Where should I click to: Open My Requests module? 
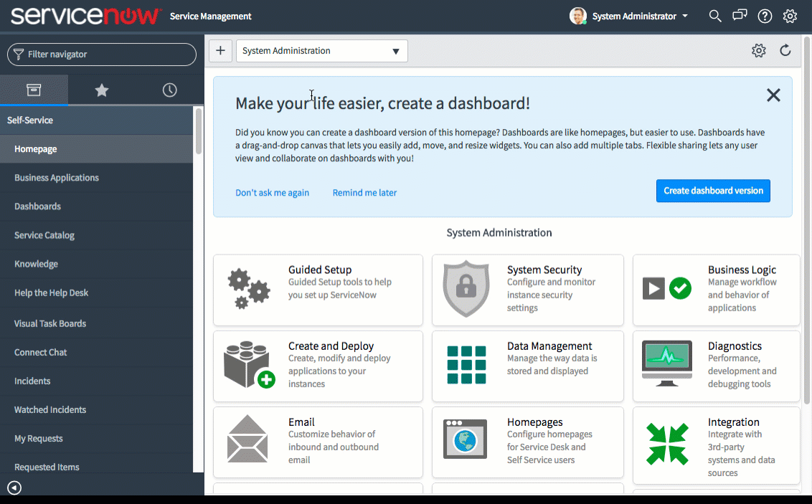96,438
